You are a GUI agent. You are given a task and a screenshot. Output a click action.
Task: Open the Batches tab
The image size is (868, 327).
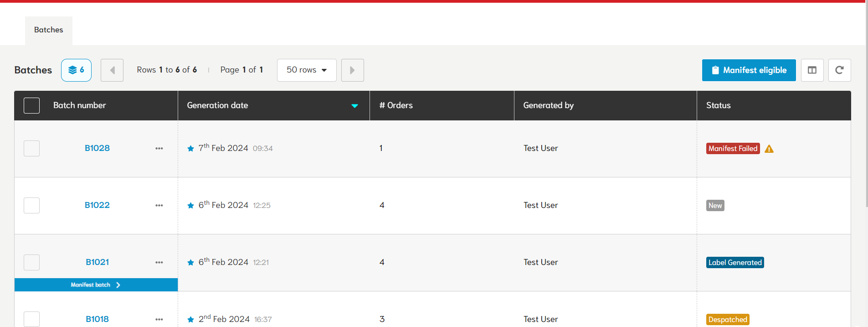(48, 30)
